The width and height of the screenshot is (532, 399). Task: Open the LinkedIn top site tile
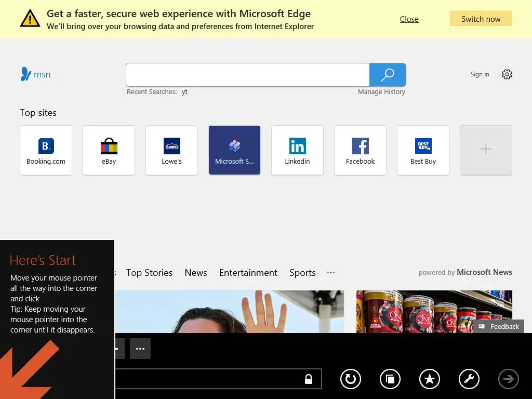pos(297,150)
